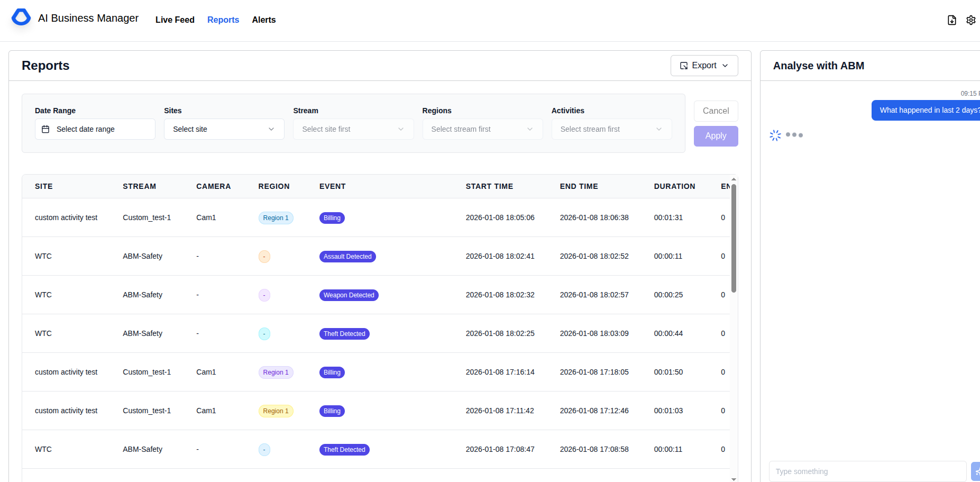Screen dimensions: 980x482
Task: Click the blue region dot on Theft Detected row
Action: (x=264, y=333)
